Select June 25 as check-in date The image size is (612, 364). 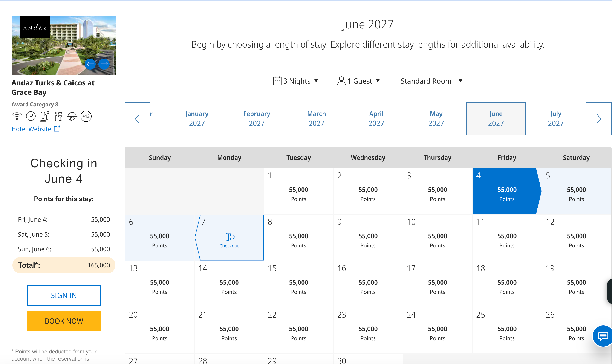(507, 330)
